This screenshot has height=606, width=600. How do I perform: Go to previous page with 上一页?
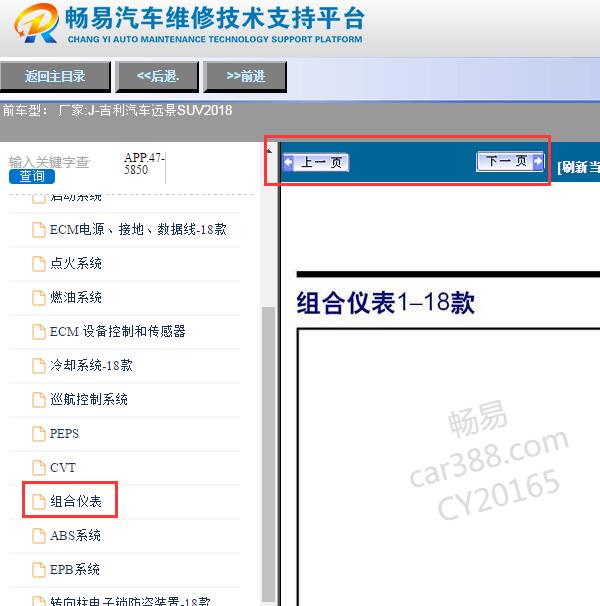coord(316,162)
